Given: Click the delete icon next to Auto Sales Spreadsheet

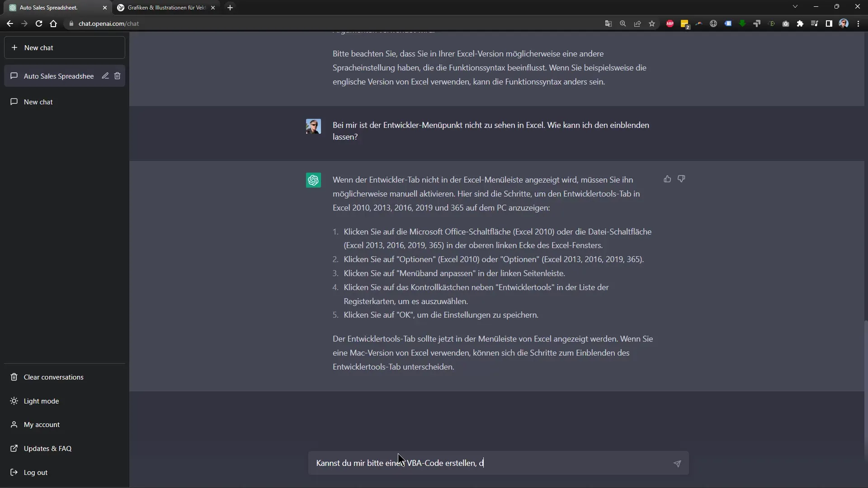Looking at the screenshot, I should [118, 75].
